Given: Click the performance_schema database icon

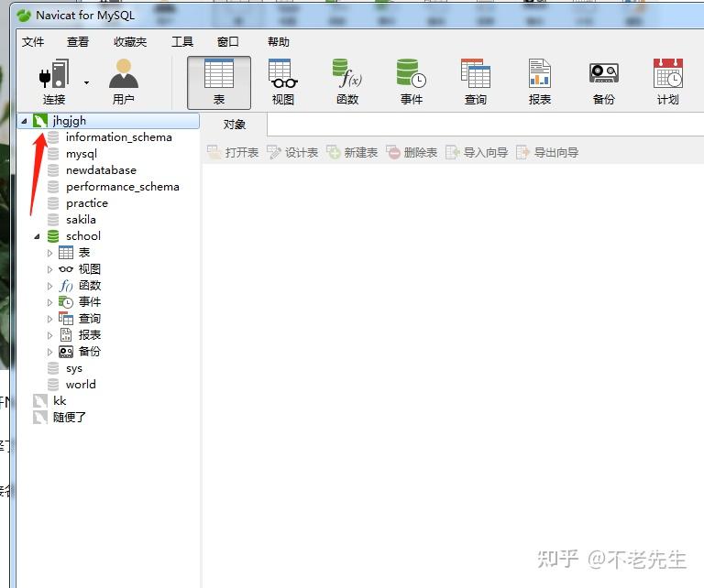Looking at the screenshot, I should pyautogui.click(x=53, y=187).
